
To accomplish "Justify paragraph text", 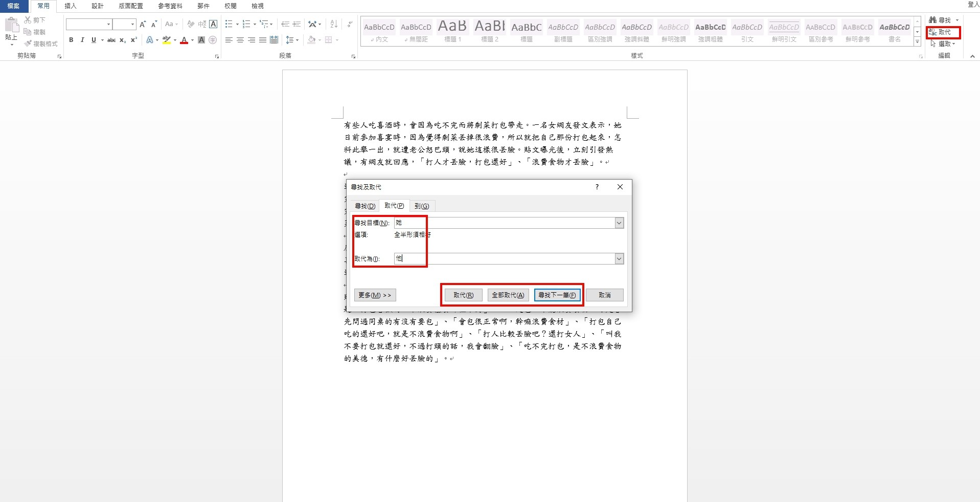I will pos(263,40).
